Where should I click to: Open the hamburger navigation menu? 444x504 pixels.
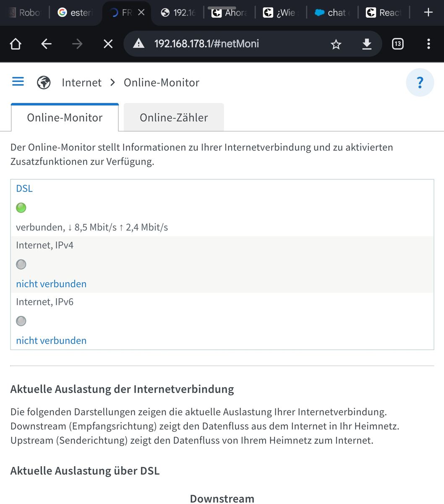coord(18,81)
